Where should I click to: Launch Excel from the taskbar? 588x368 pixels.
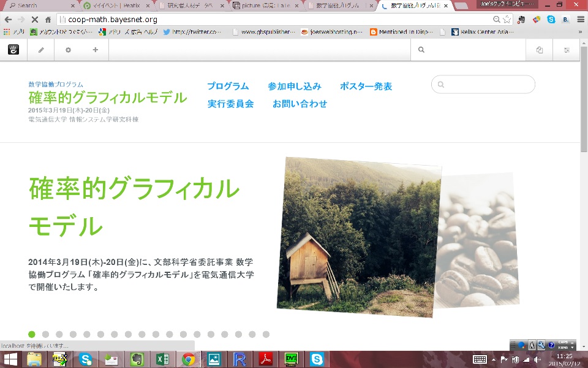coord(162,359)
